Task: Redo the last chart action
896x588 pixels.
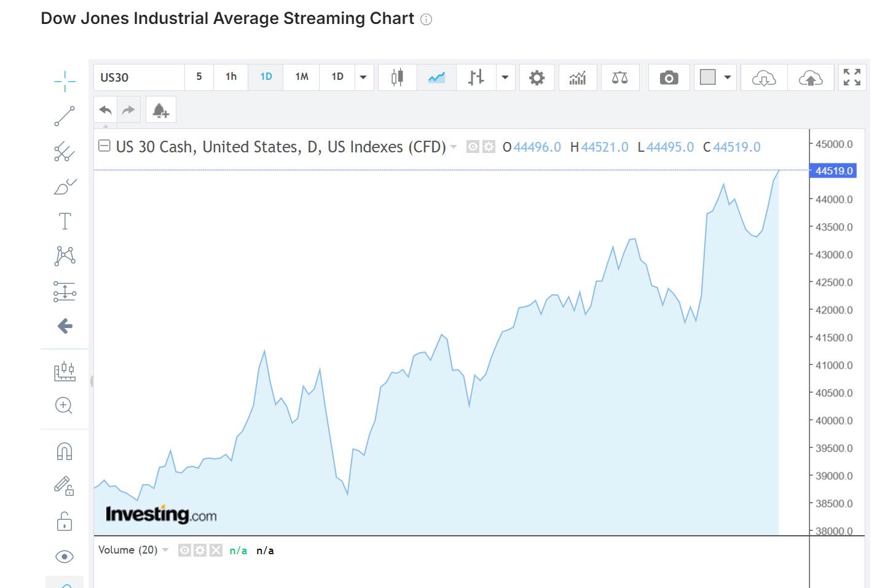Action: (128, 110)
